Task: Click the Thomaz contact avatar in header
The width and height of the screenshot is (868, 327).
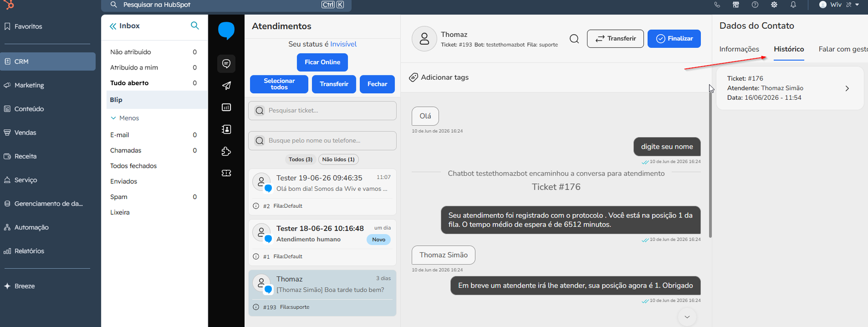Action: (x=424, y=39)
